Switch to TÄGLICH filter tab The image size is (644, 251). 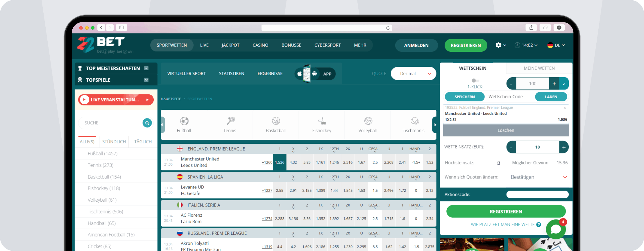tap(143, 142)
